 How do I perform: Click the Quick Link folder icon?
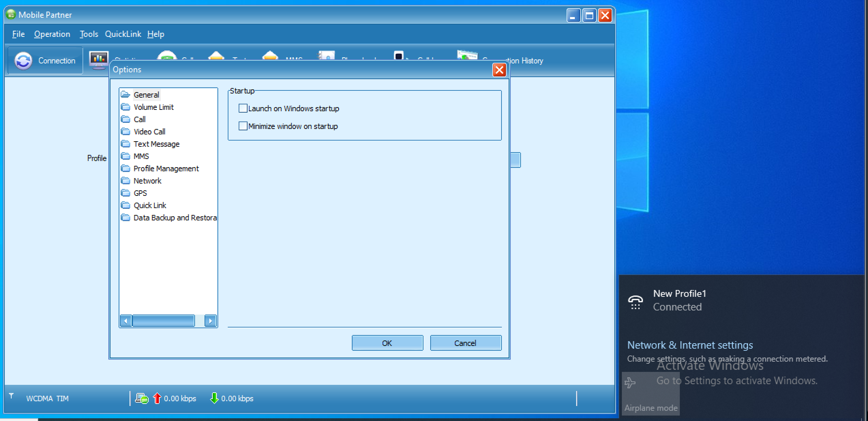tap(126, 205)
